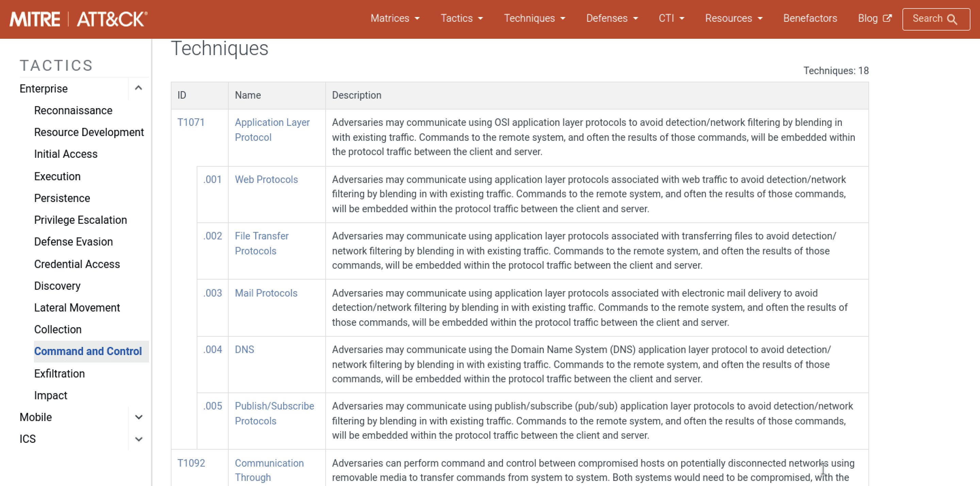Select Impact in the sidebar
This screenshot has height=486, width=980.
click(51, 395)
